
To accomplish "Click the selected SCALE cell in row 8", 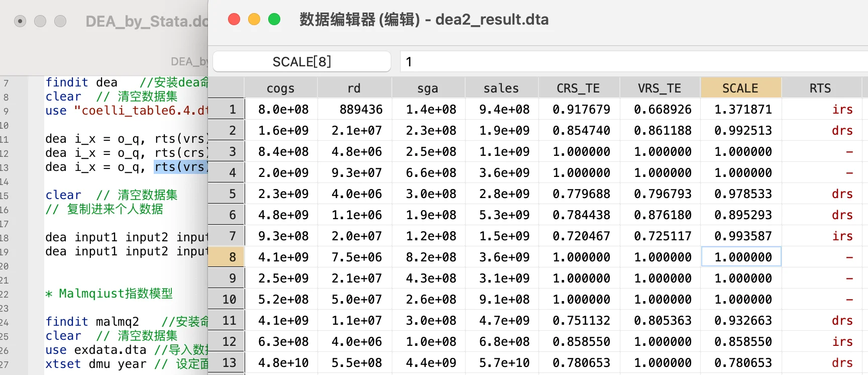I will [741, 257].
